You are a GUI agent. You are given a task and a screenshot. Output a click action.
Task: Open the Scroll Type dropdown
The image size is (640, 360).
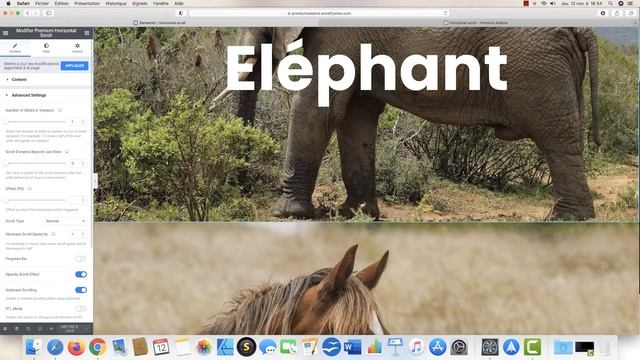65,221
